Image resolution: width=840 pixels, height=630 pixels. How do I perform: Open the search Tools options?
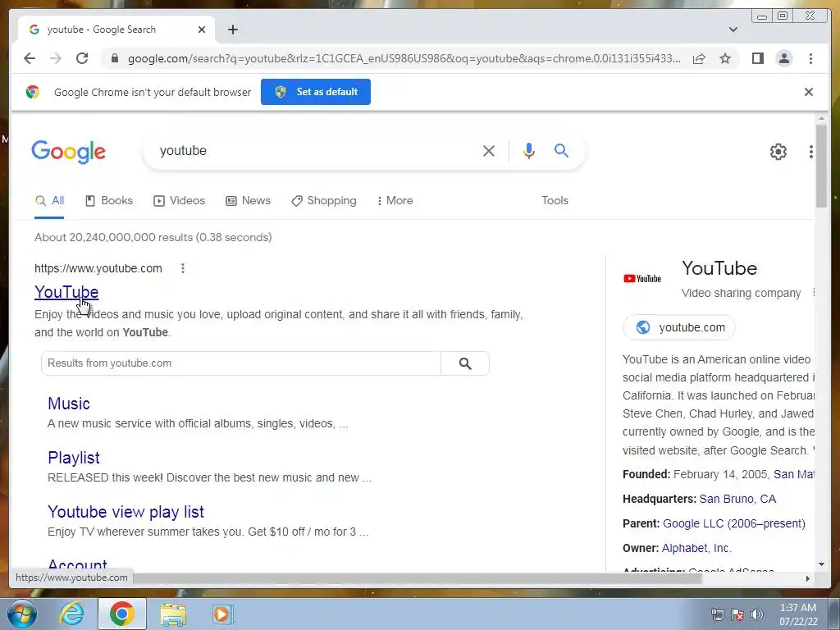(555, 200)
